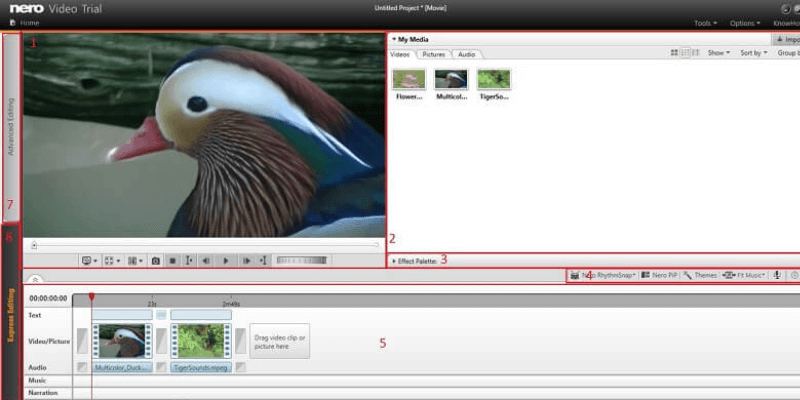The image size is (800, 400).
Task: Open Nero PiP tool
Action: pos(659,275)
